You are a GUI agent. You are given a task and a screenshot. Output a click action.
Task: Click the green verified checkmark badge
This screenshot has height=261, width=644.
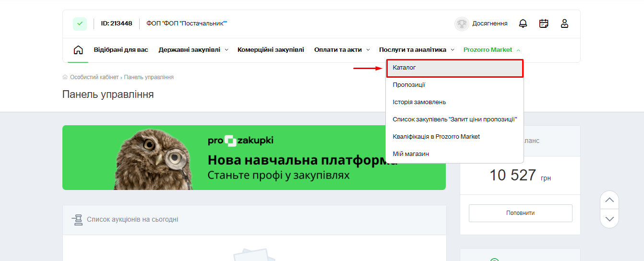tap(80, 24)
